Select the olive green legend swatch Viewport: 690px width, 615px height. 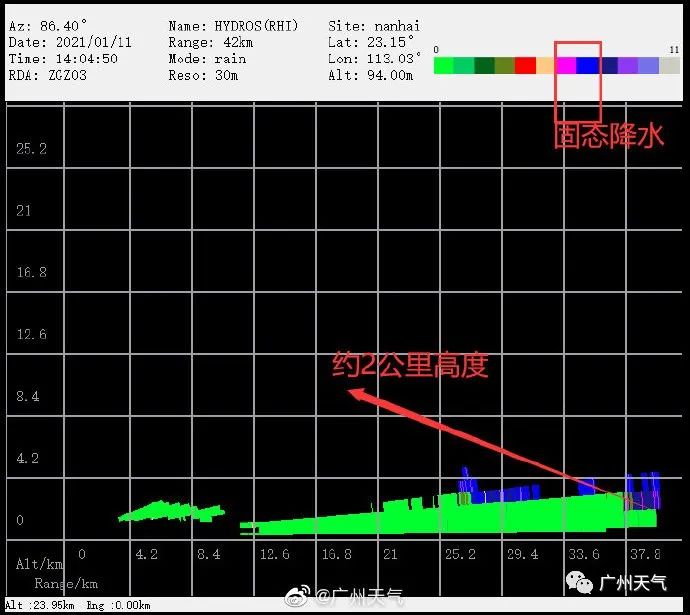click(x=505, y=66)
